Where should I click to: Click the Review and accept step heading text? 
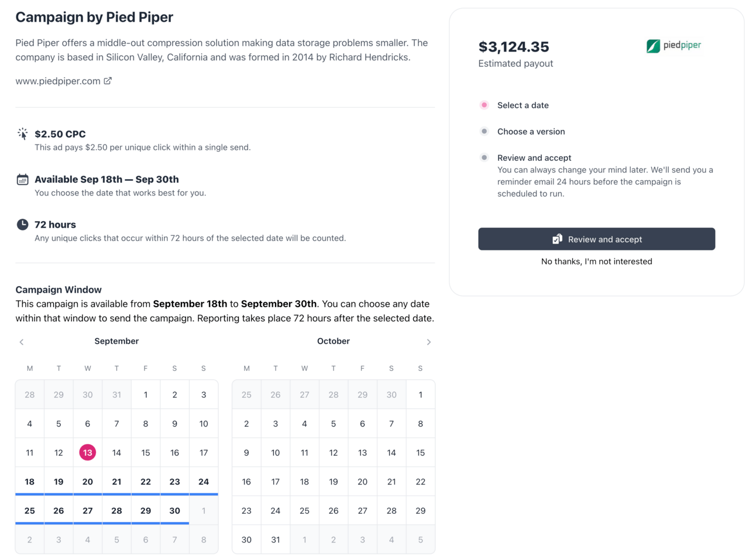pos(534,157)
